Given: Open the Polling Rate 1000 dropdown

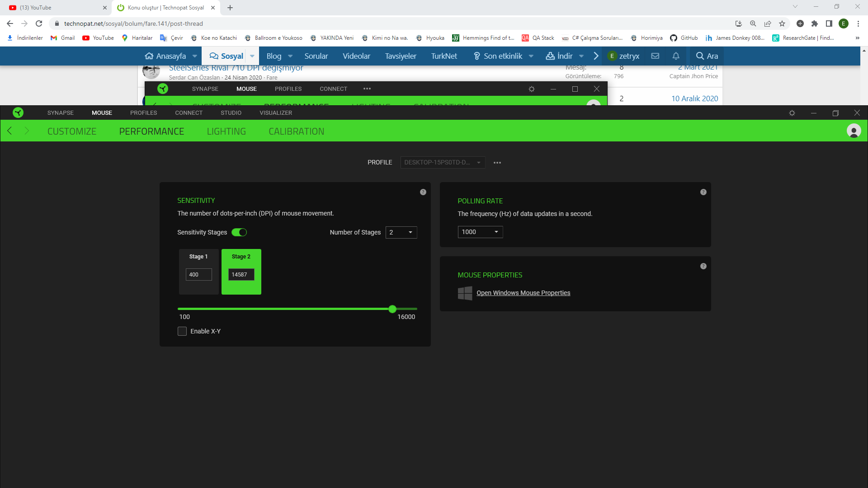Looking at the screenshot, I should [480, 232].
